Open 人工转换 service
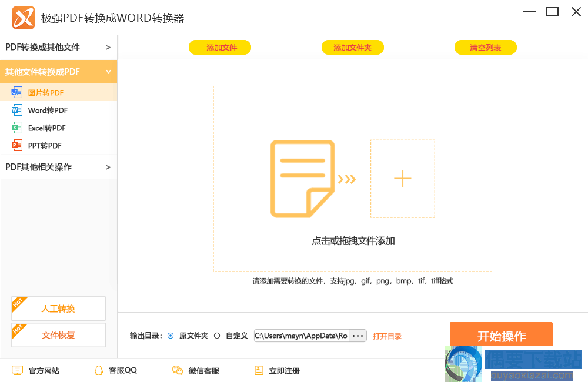This screenshot has height=382, width=588. pos(58,309)
